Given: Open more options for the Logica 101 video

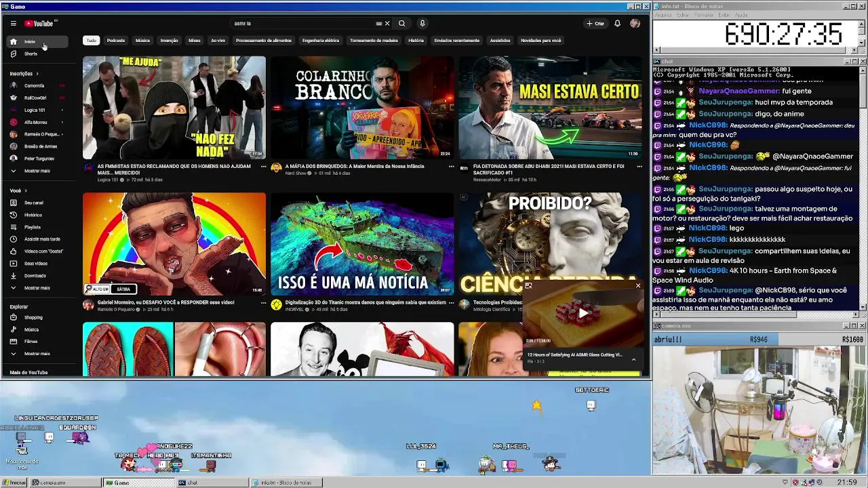Looking at the screenshot, I should pyautogui.click(x=263, y=166).
